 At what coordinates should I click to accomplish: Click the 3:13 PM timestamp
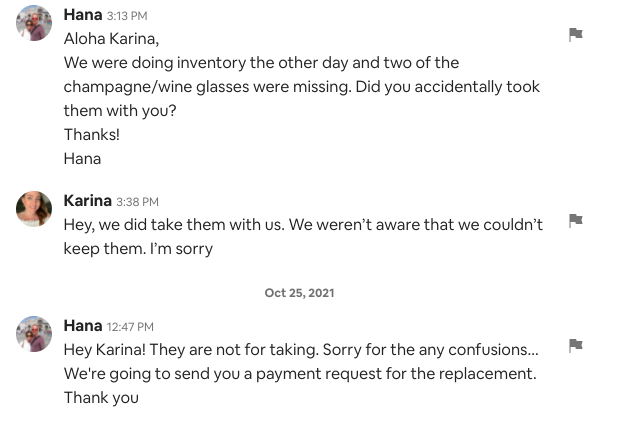(x=127, y=16)
